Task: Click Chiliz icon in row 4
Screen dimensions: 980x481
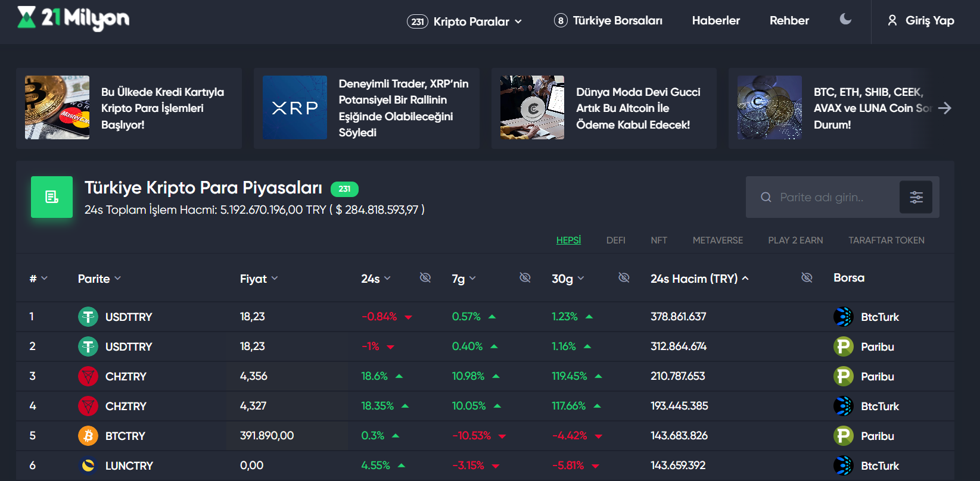Action: click(x=88, y=406)
